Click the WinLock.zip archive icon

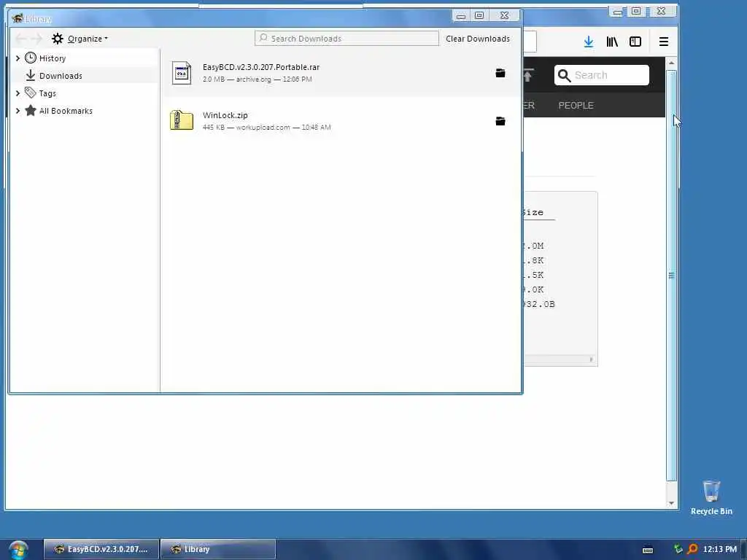coord(182,120)
